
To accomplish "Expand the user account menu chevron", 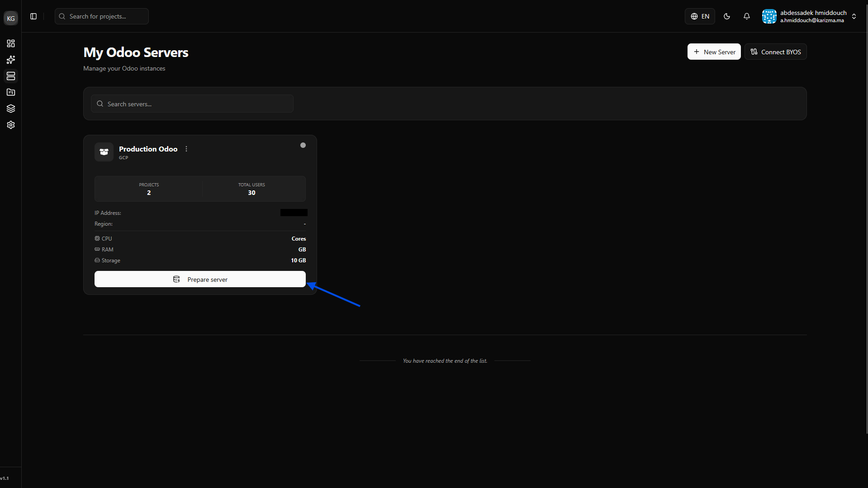I will click(x=854, y=16).
